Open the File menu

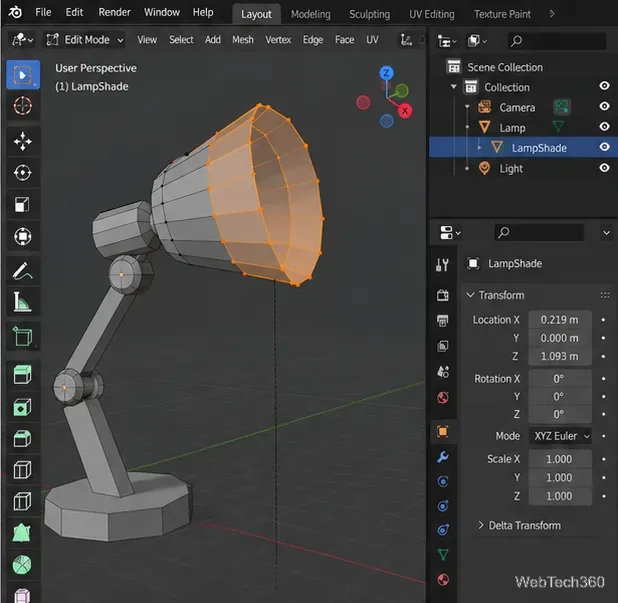coord(43,12)
